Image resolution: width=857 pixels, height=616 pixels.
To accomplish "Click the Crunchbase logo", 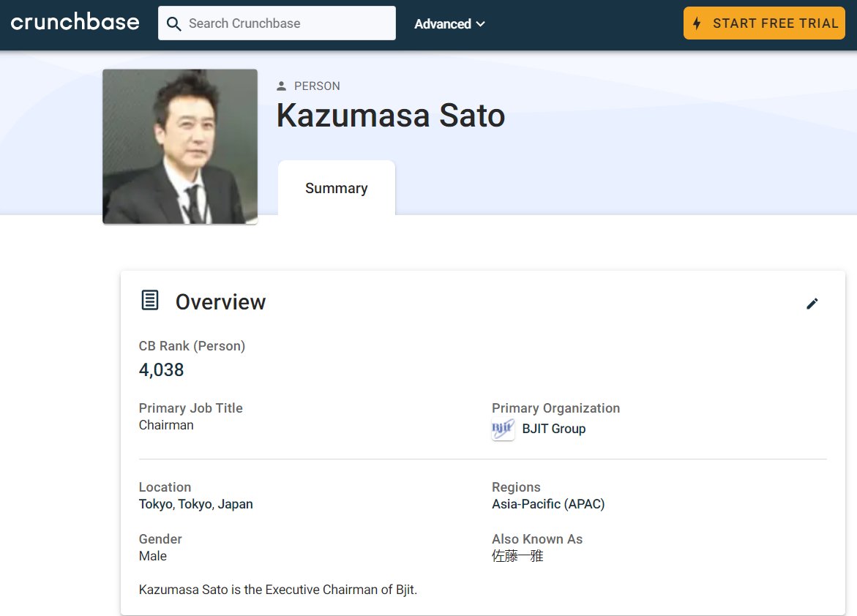I will [75, 23].
